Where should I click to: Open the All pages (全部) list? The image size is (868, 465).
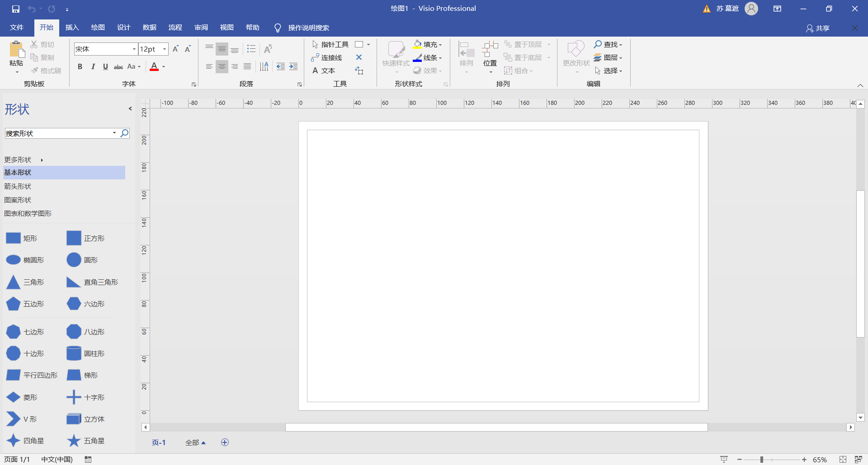[195, 442]
